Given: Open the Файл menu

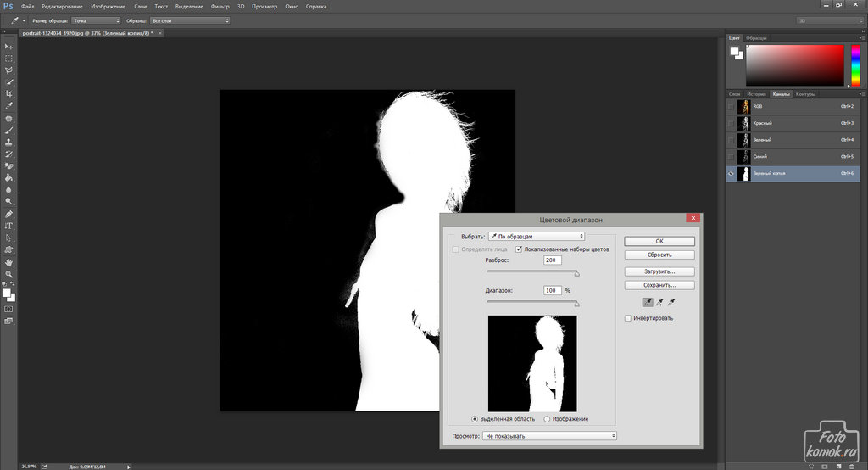Looking at the screenshot, I should pos(28,7).
